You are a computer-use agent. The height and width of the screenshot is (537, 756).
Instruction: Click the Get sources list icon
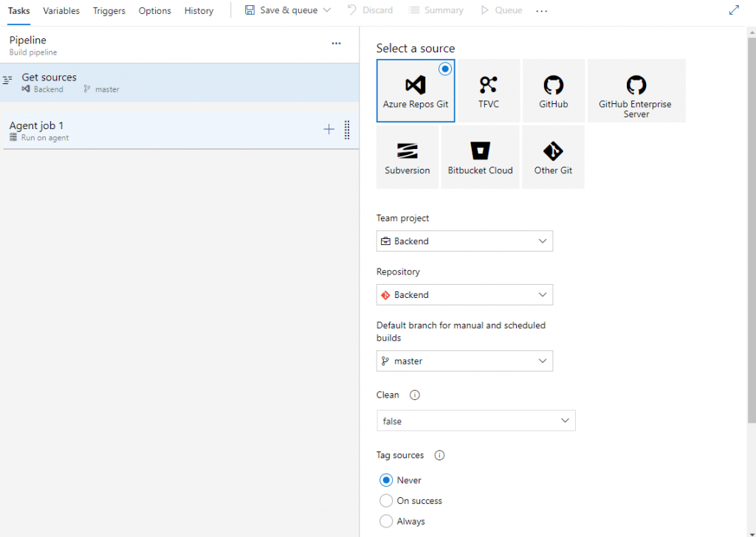pos(7,80)
